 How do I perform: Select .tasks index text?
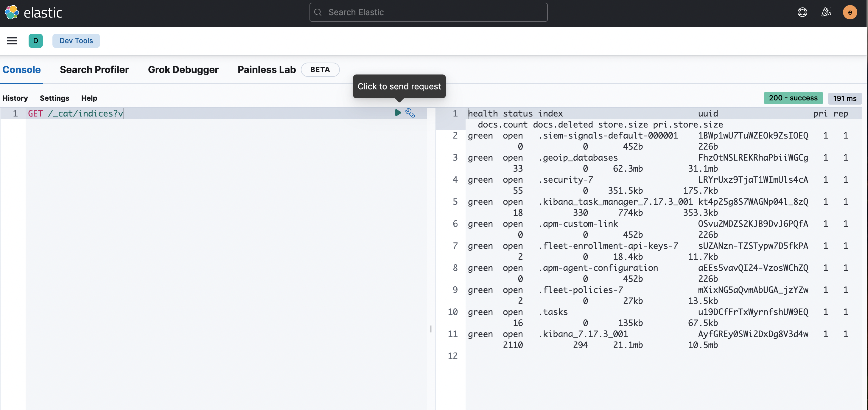[x=553, y=312]
